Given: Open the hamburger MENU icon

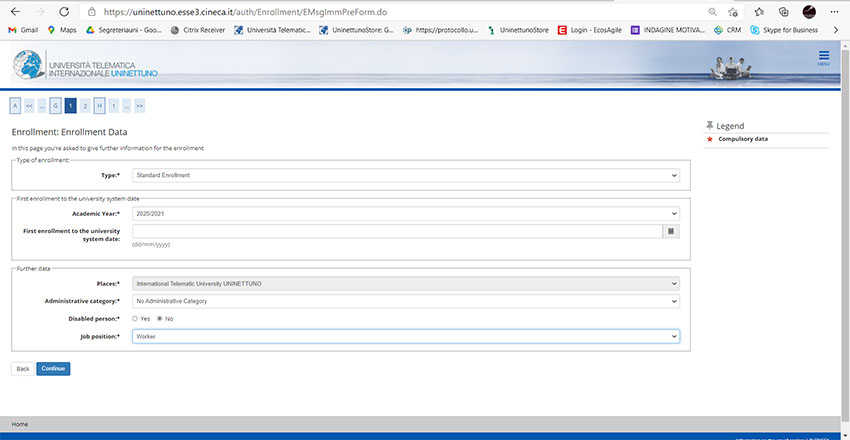Looking at the screenshot, I should click(823, 58).
